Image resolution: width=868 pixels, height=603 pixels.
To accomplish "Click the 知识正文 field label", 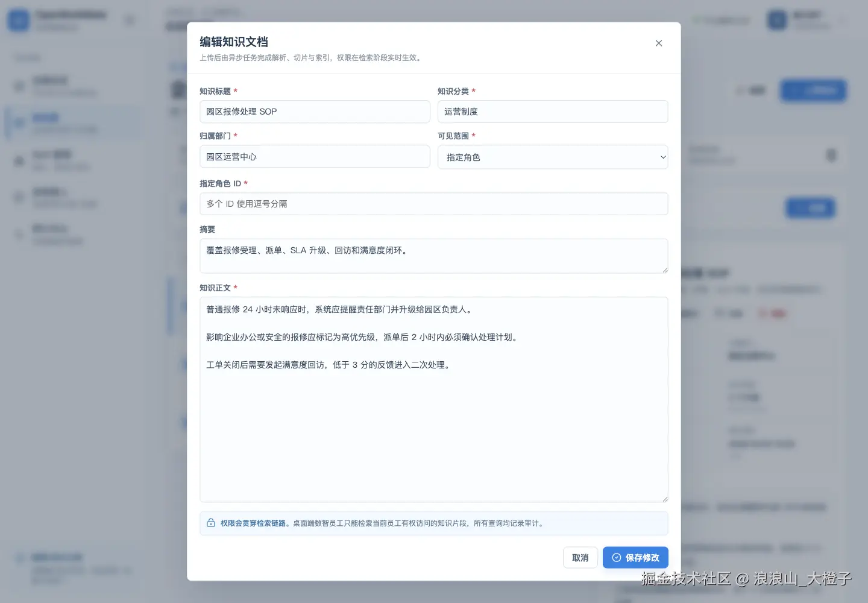I will click(215, 288).
